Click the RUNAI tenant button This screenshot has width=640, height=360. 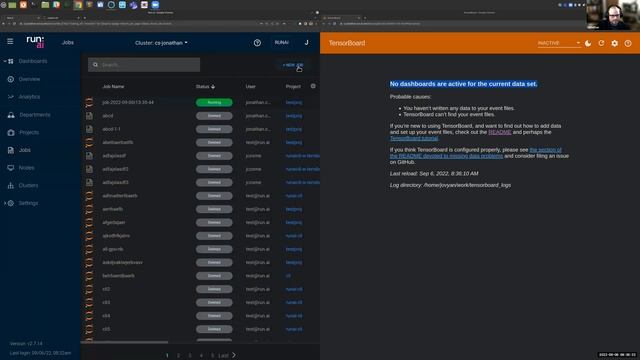[282, 42]
